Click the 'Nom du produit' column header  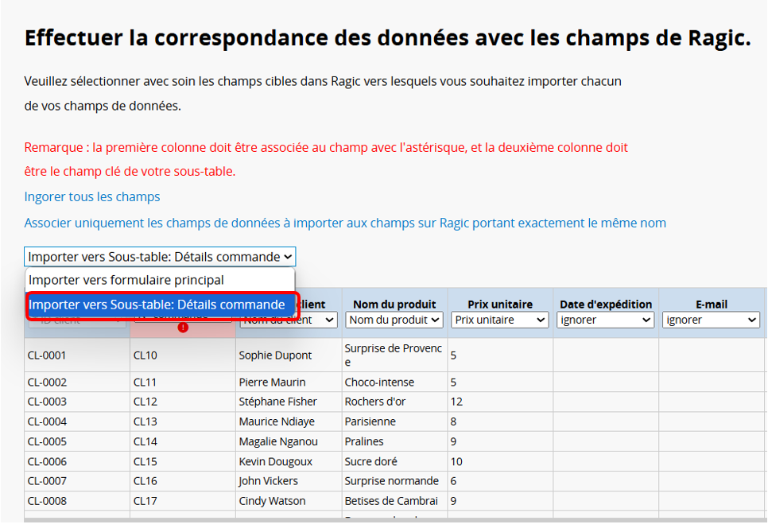click(x=394, y=304)
